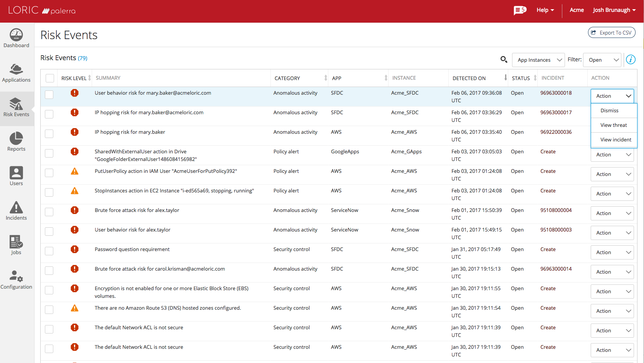Open the App Instances dropdown
Viewport: 644px width, 363px height.
pos(539,60)
